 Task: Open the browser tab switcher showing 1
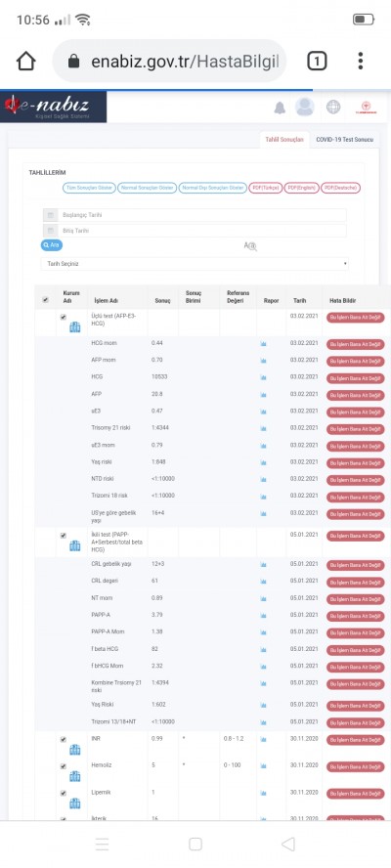pyautogui.click(x=317, y=61)
